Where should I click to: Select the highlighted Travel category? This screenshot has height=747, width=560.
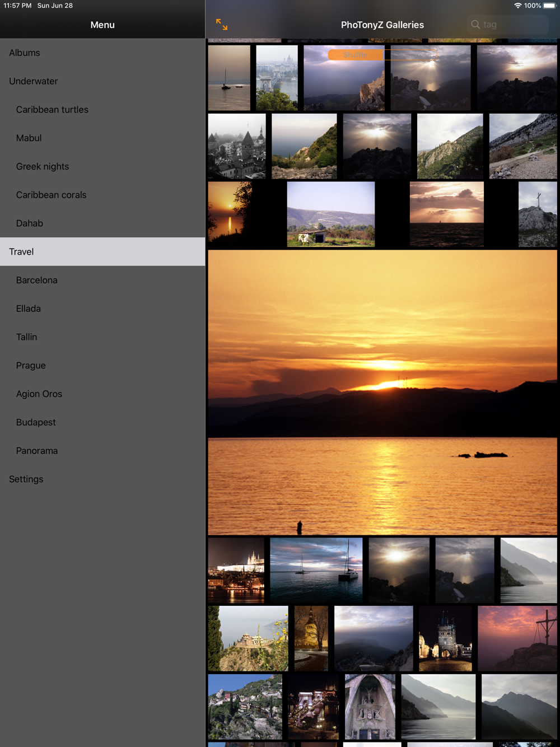(102, 251)
